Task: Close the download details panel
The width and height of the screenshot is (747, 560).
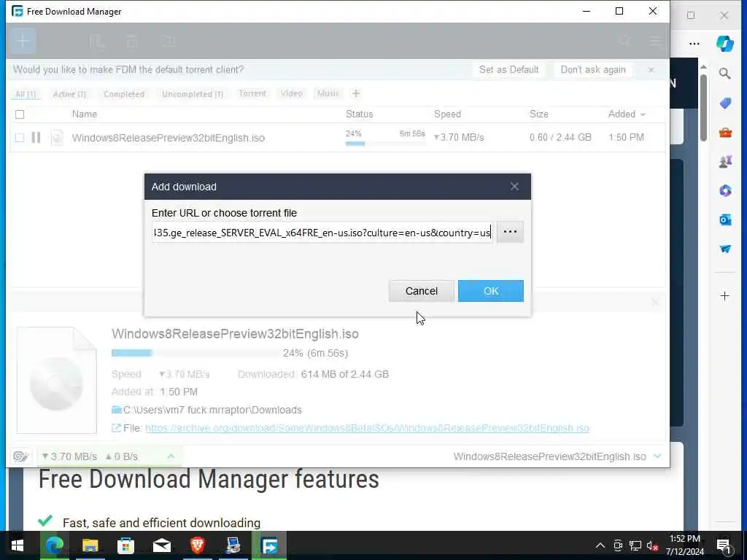Action: [x=656, y=302]
